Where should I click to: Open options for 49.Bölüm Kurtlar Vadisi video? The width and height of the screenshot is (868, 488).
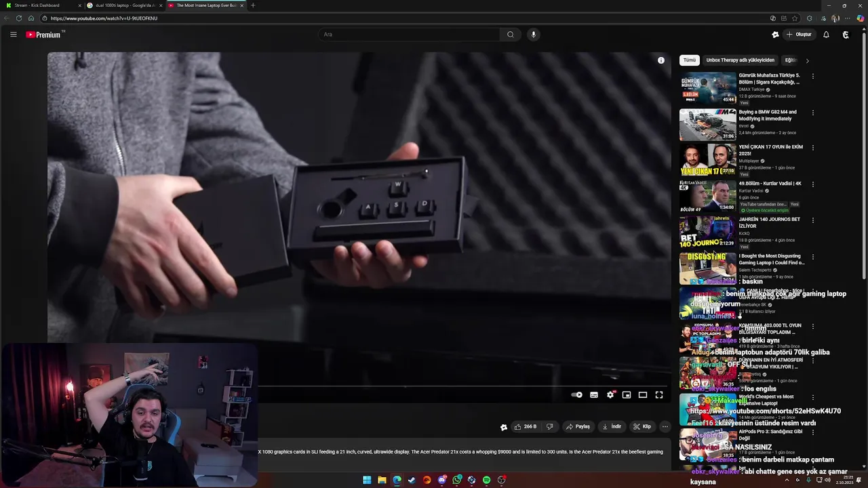click(813, 184)
